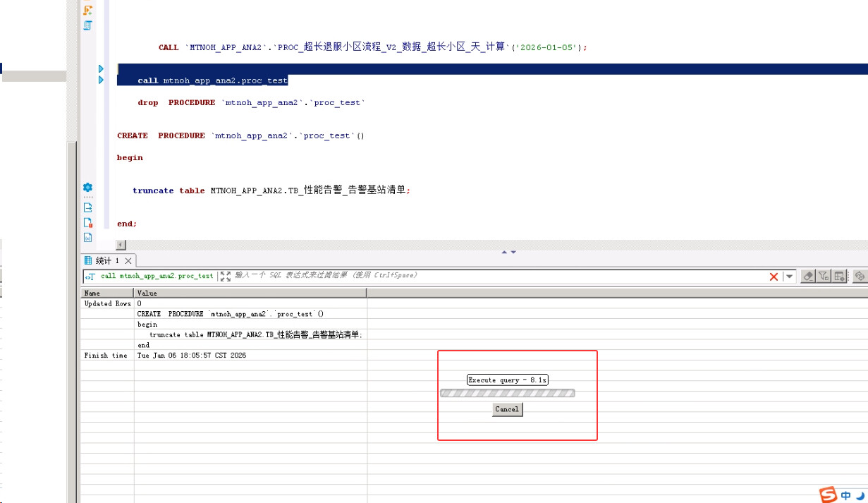Click the show output panel icon
The height and width of the screenshot is (503, 868).
87,207
